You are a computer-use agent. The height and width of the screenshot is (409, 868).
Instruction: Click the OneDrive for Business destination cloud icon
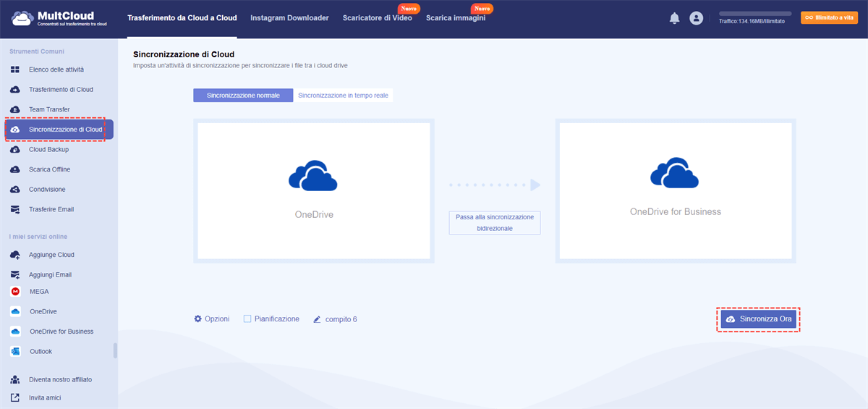(675, 174)
